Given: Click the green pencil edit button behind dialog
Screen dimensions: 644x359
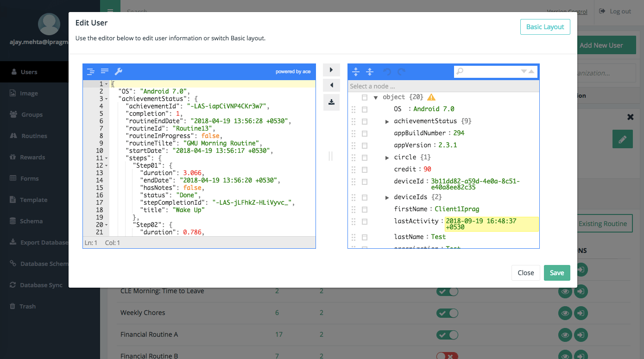Looking at the screenshot, I should 622,139.
